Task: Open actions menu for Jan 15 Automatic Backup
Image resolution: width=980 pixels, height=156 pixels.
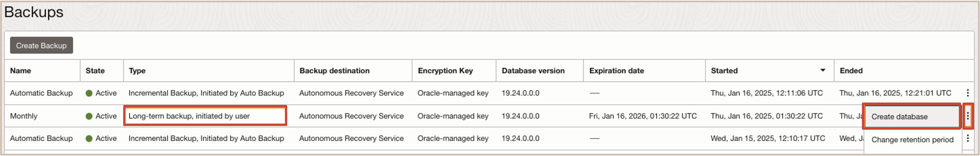Action: tap(968, 138)
